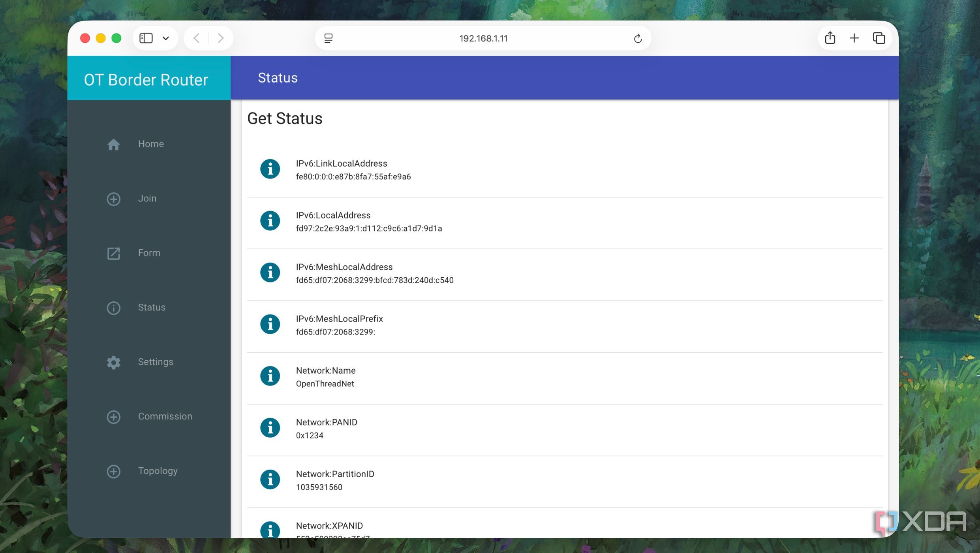The width and height of the screenshot is (980, 553).
Task: Select the OpenThreadNet network name value
Action: [325, 384]
